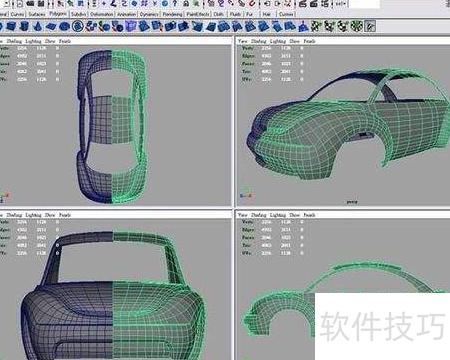
Task: Open the Shading menu in perspective viewport
Action: 258,41
